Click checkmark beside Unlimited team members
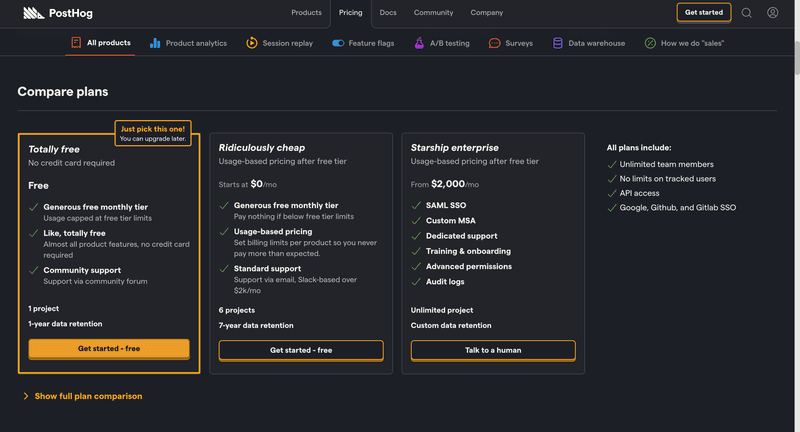The height and width of the screenshot is (432, 800). 612,165
